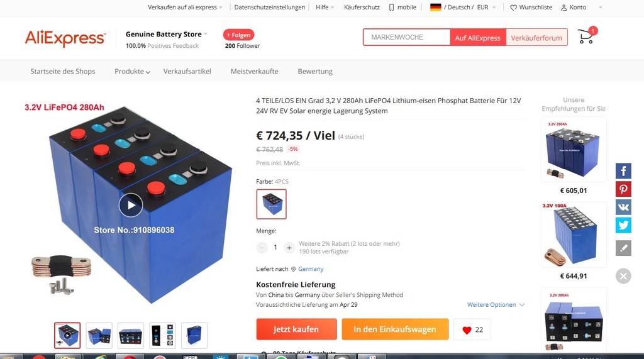Share product via VK icon
This screenshot has width=644, height=359.
point(623,207)
